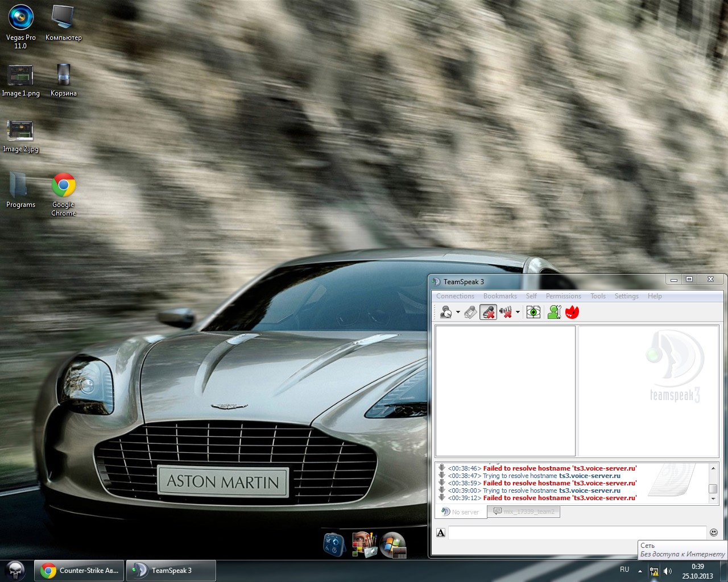
Task: Select the Vegas Pro 11.0 desktop icon
Action: (20, 27)
